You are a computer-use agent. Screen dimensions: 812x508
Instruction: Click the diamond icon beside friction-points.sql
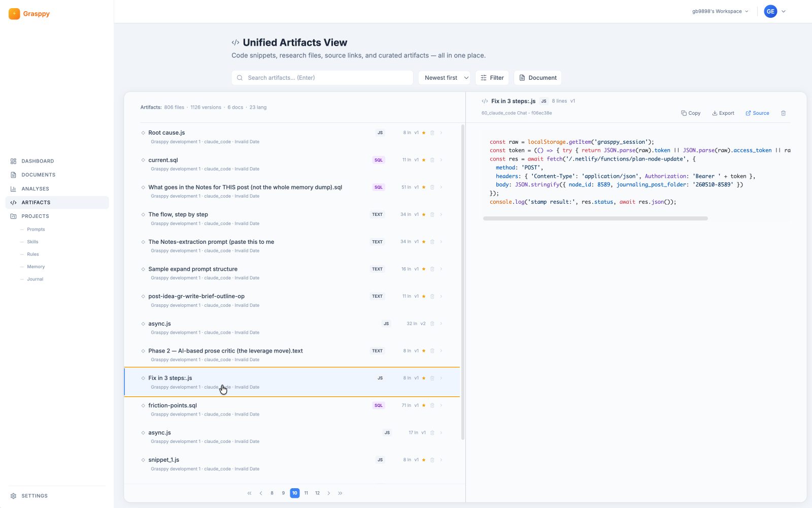point(143,405)
